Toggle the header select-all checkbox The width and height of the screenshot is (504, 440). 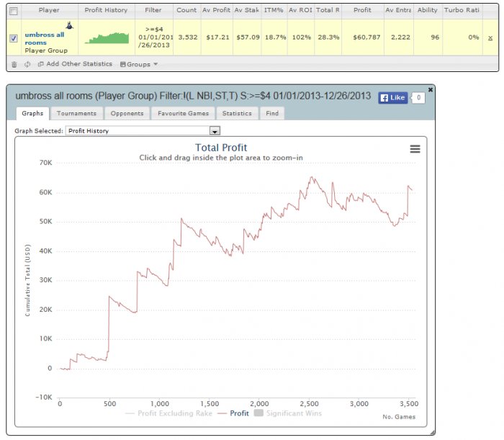(x=14, y=12)
